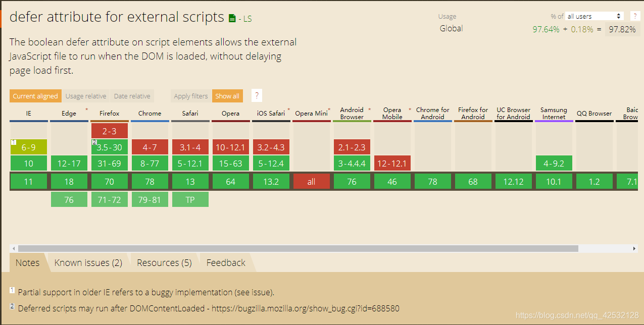This screenshot has height=325, width=644.
Task: Click the scrollbar left arrow
Action: (13, 248)
